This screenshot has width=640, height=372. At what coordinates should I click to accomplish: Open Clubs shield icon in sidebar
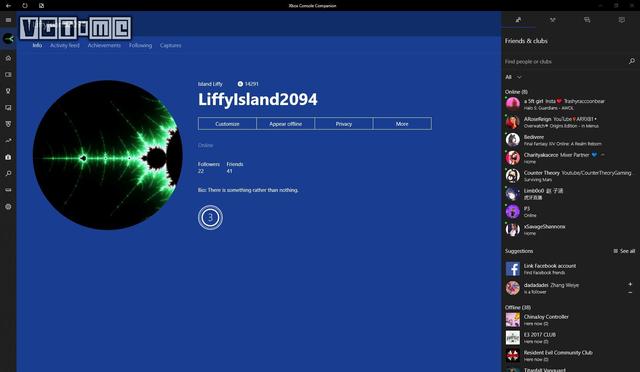(8, 124)
